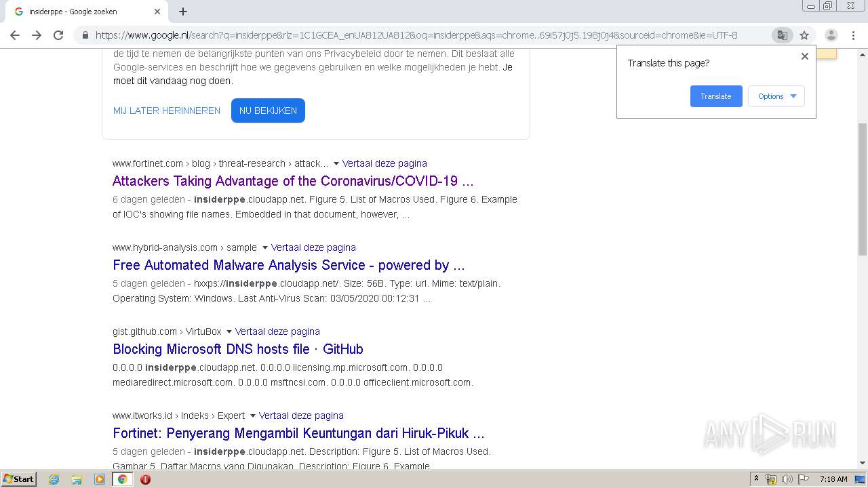Expand the gist.github.com result options arrow
Screen dimensions: 868x488
(x=229, y=331)
